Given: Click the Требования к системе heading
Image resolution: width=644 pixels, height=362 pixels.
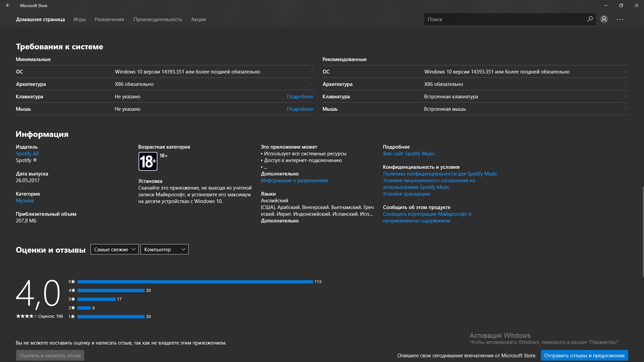Looking at the screenshot, I should coord(59,47).
